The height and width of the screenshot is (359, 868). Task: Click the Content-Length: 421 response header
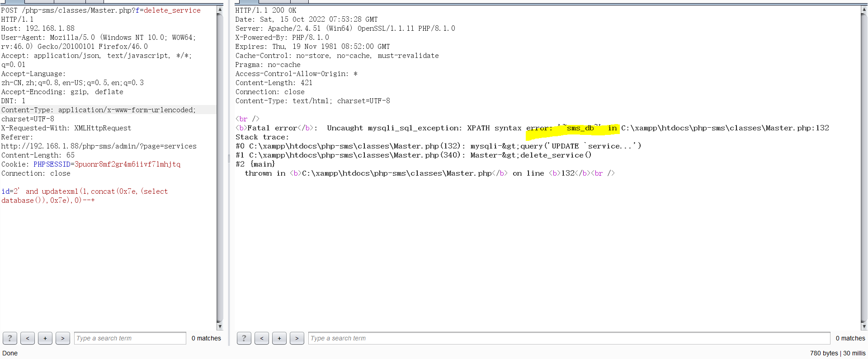[x=274, y=83]
